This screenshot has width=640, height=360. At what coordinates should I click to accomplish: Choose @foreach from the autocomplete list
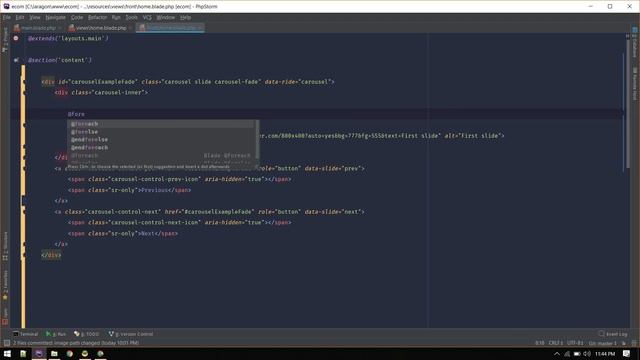point(160,124)
